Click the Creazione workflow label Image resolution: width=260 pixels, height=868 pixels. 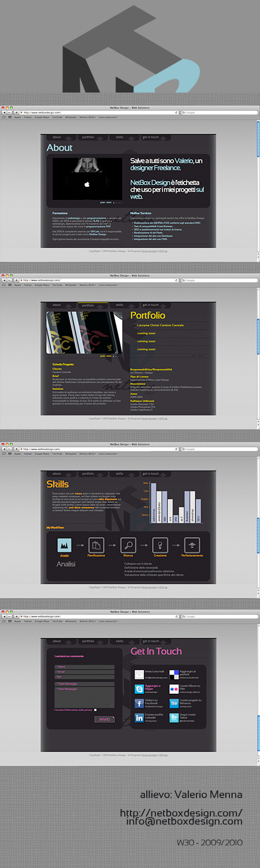coord(160,556)
